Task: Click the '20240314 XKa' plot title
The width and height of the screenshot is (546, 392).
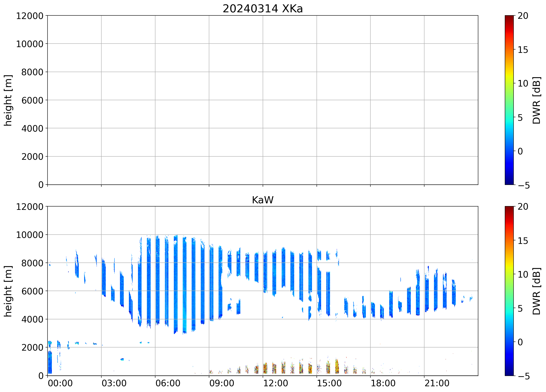Action: click(262, 9)
